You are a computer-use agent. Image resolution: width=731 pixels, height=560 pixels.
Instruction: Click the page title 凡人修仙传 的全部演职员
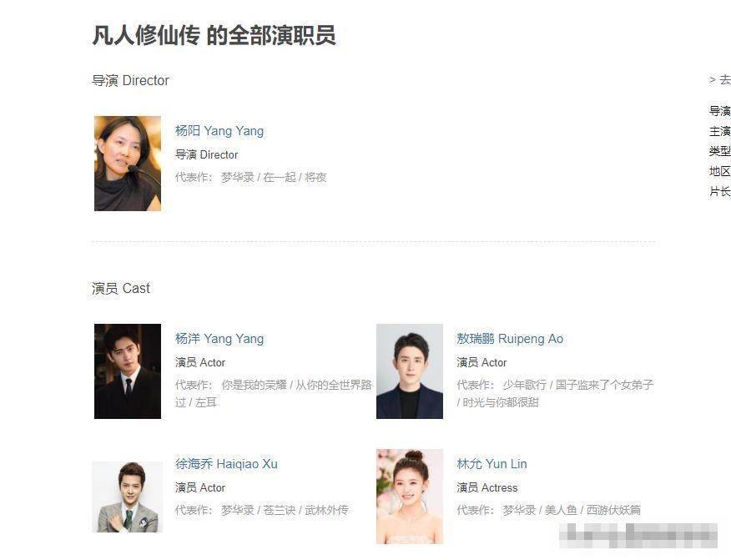[214, 35]
